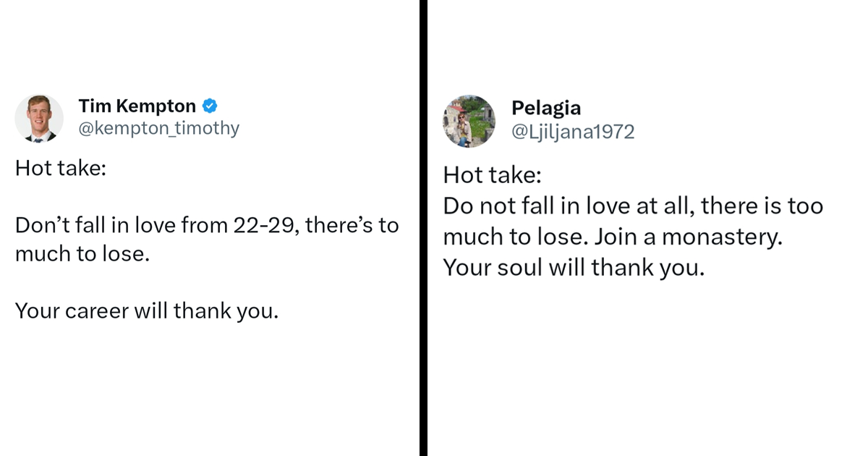
Task: Click "Hot take:" in Tim Kempton's tweet
Action: 61,169
